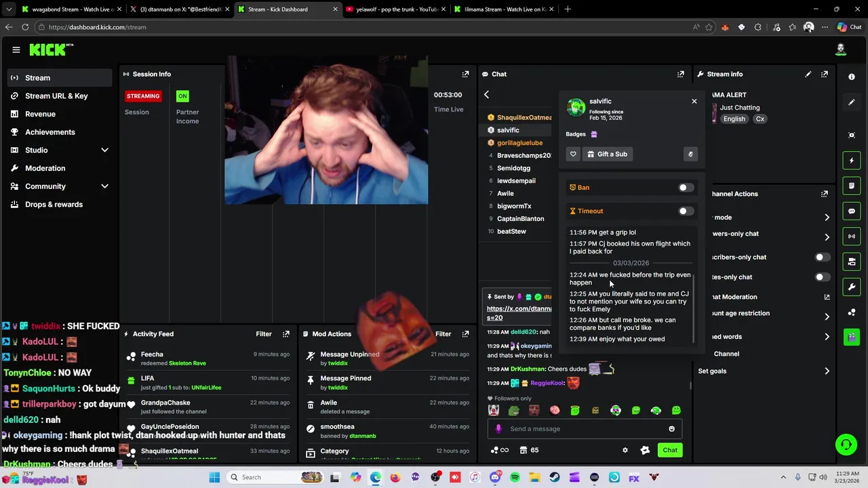The height and width of the screenshot is (488, 868).
Task: Open the hamburger menu beside Kick logo
Action: click(16, 49)
